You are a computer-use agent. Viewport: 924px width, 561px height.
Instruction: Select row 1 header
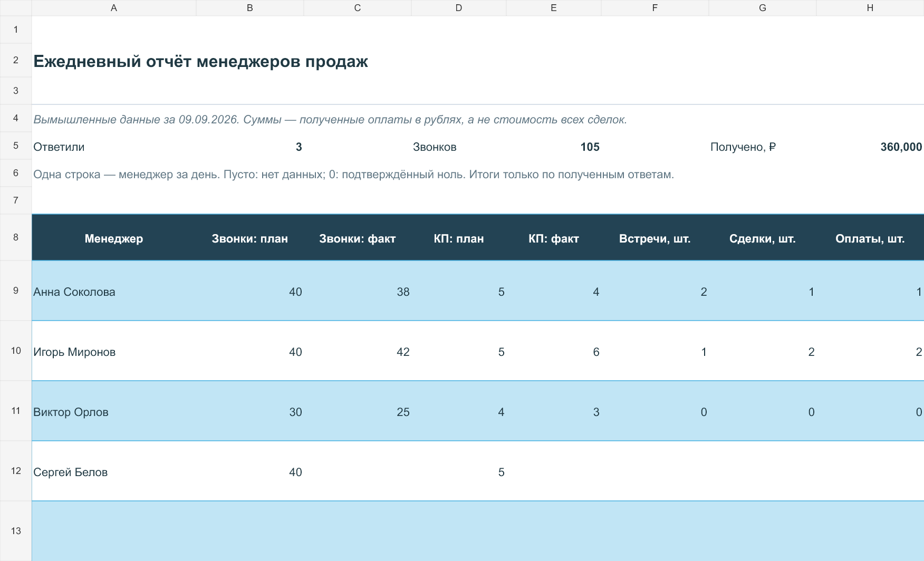coord(16,30)
